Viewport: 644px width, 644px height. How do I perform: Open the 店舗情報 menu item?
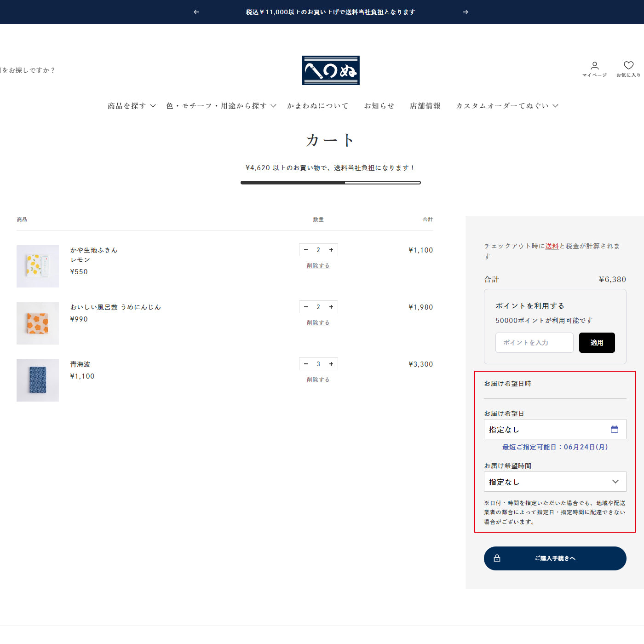point(425,106)
